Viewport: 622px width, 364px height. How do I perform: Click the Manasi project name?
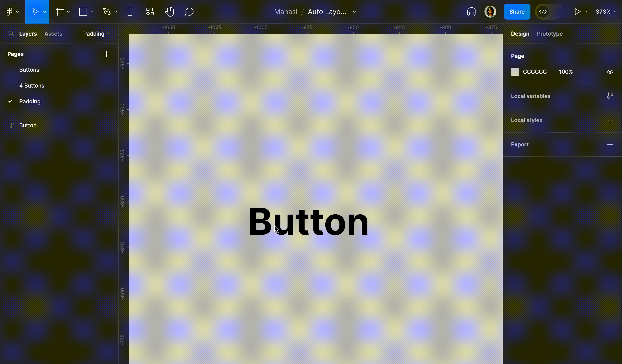(x=286, y=12)
